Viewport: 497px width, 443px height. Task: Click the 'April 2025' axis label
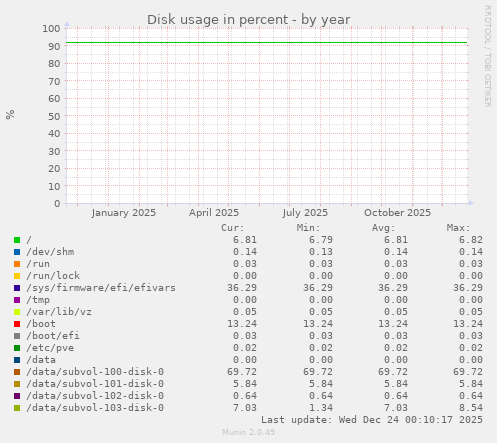click(x=214, y=213)
